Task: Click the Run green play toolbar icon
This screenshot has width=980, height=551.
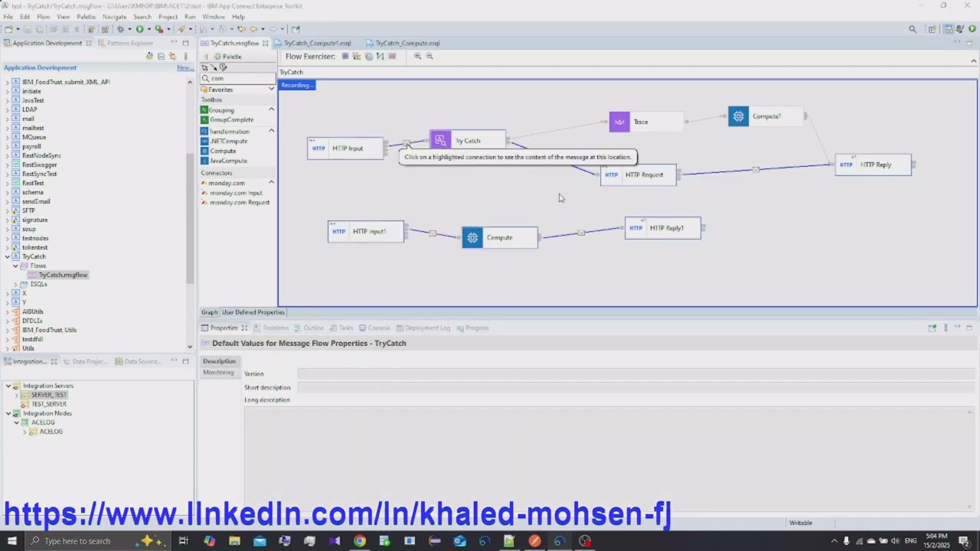Action: tap(139, 29)
